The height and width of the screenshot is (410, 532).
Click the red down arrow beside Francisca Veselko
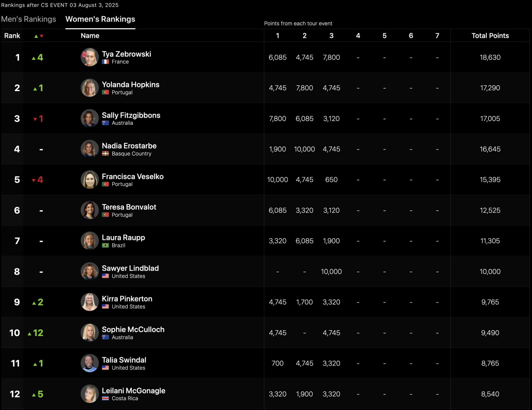pyautogui.click(x=34, y=180)
